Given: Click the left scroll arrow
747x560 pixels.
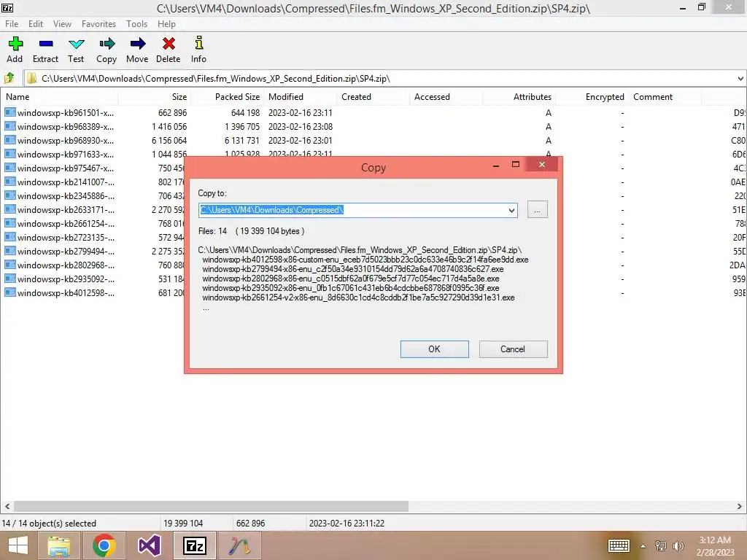Looking at the screenshot, I should coord(7,506).
